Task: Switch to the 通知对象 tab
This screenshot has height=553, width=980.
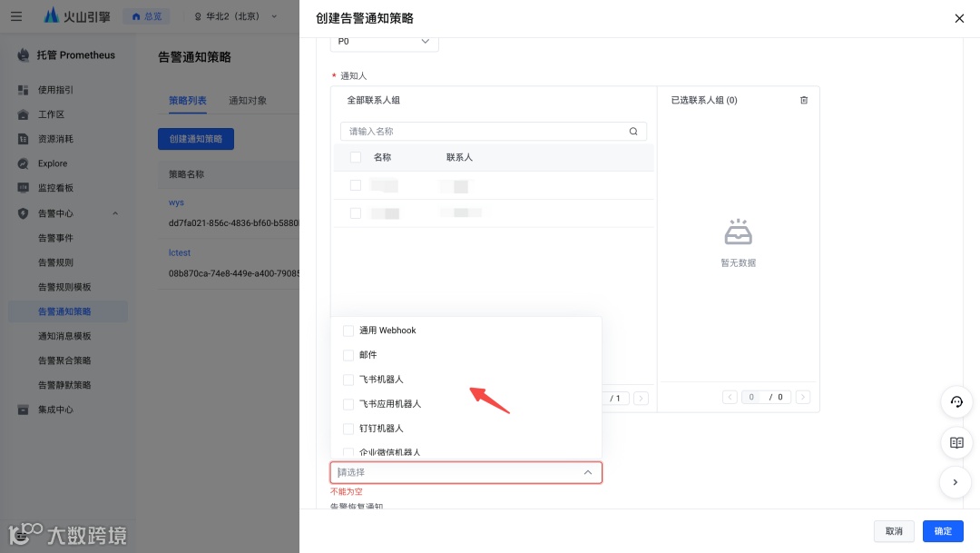Action: coord(248,100)
